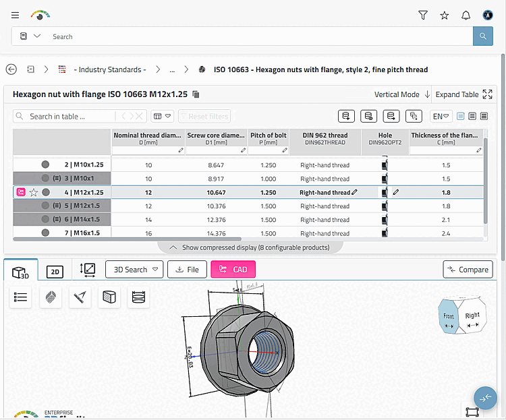
Task: Toggle hatched cube section view icon
Action: coord(109,297)
